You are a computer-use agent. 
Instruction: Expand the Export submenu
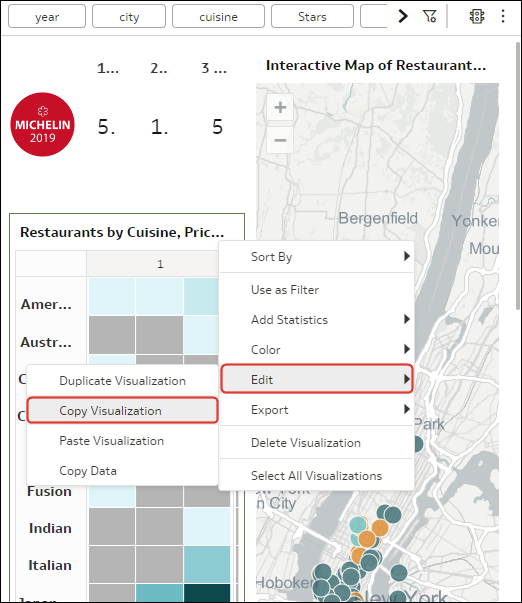click(x=317, y=410)
